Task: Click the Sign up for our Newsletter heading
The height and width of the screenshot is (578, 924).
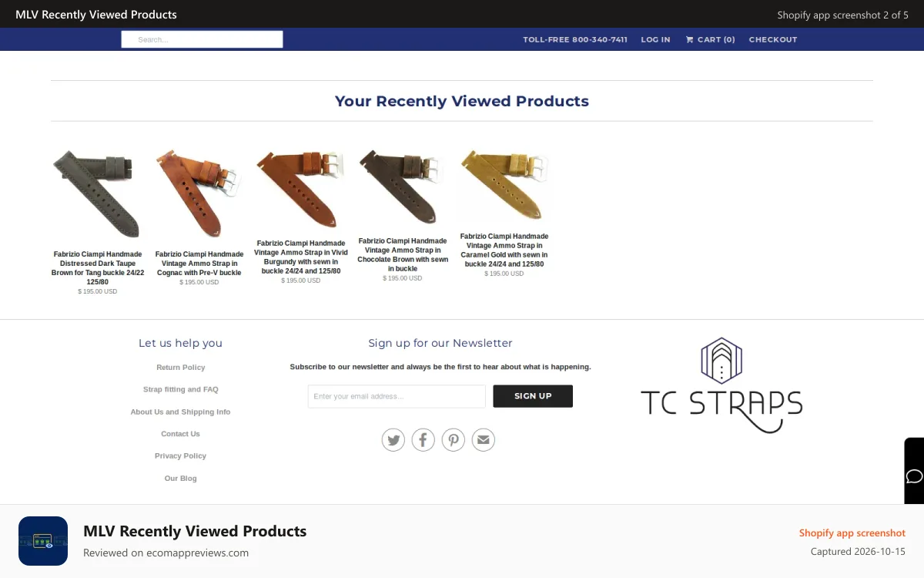Action: pyautogui.click(x=440, y=343)
